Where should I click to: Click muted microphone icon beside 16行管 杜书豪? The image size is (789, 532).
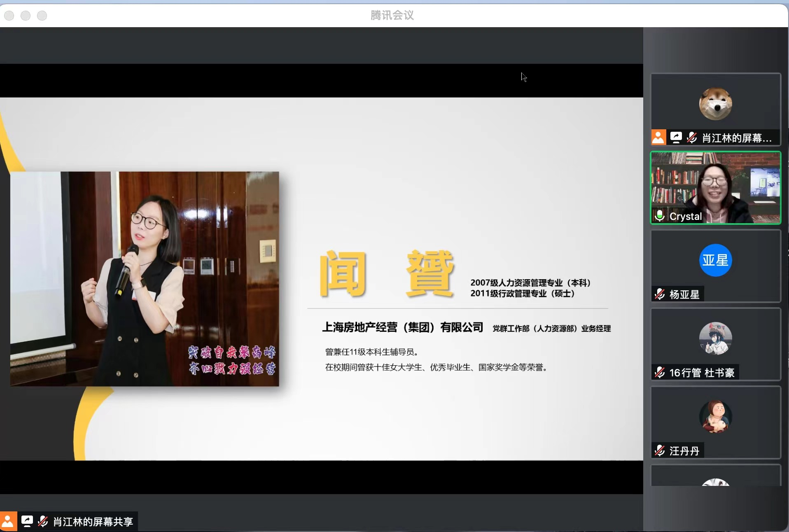(x=660, y=372)
